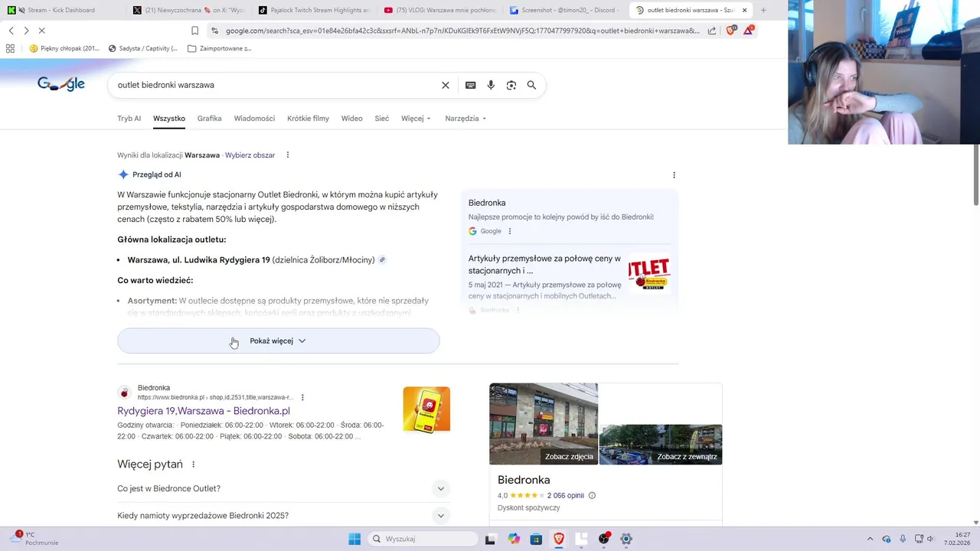Open Settings gear icon in taskbar
Viewport: 980px width, 551px height.
(x=626, y=539)
